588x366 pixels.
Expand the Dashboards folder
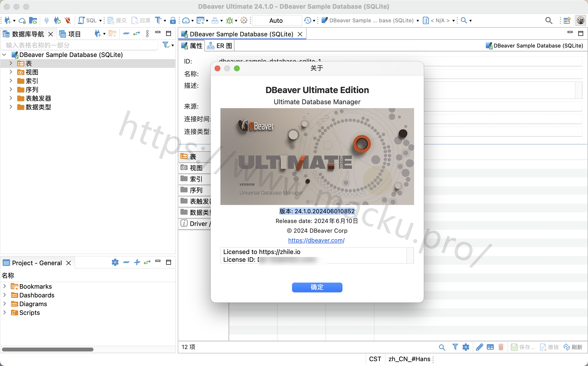4,295
